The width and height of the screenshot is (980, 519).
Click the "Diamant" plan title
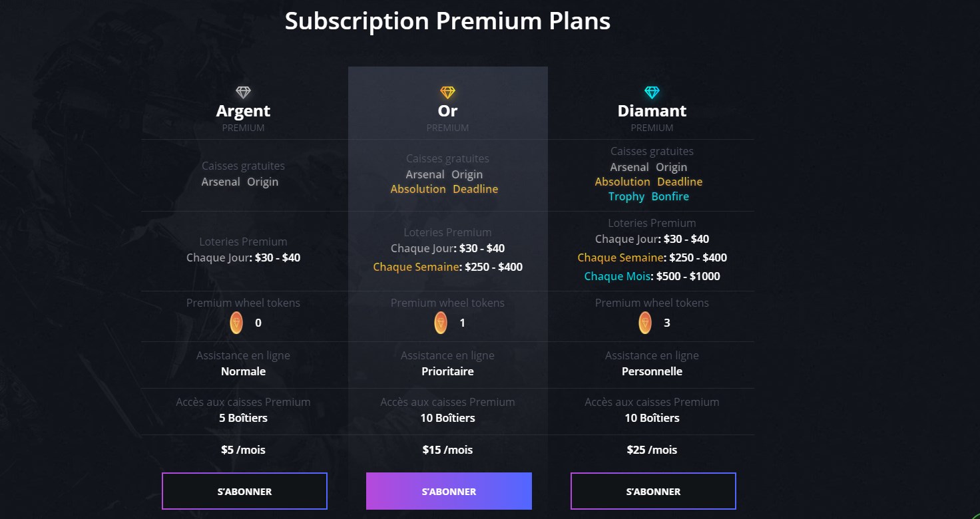(x=652, y=110)
